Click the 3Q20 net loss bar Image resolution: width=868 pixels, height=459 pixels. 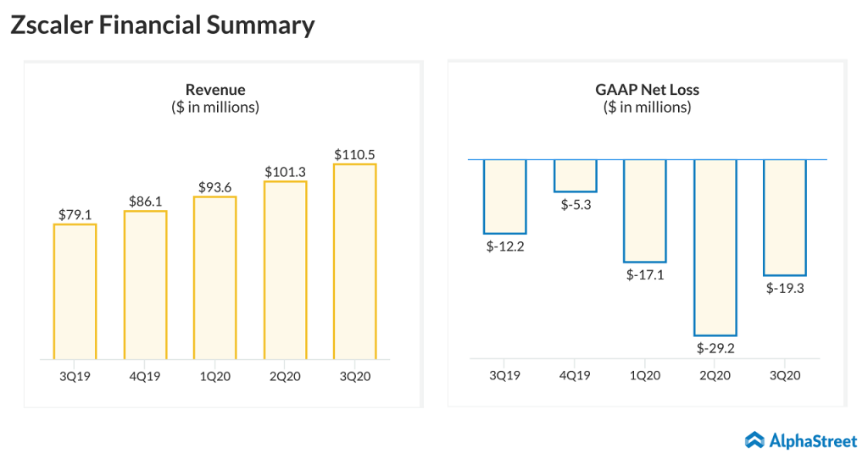point(785,217)
